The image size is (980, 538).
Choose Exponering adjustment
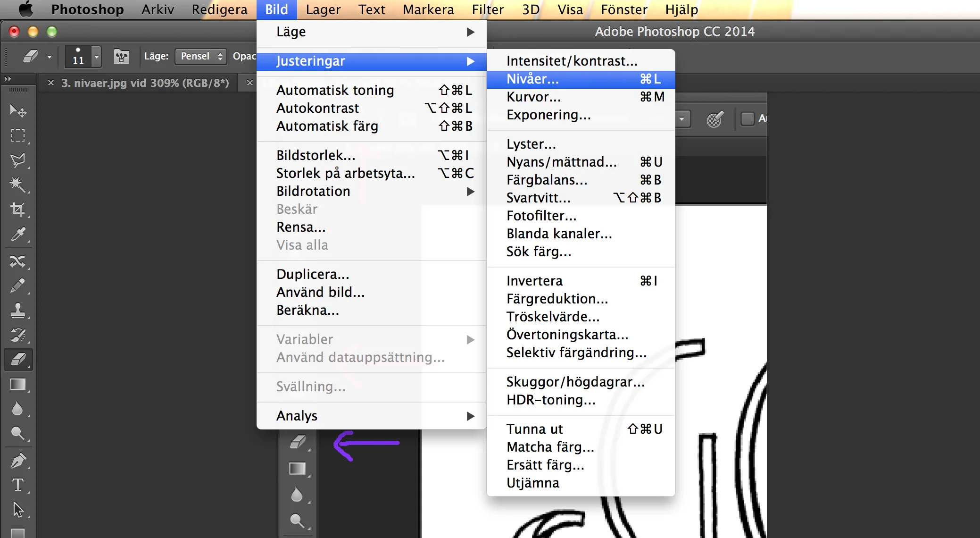[581, 115]
